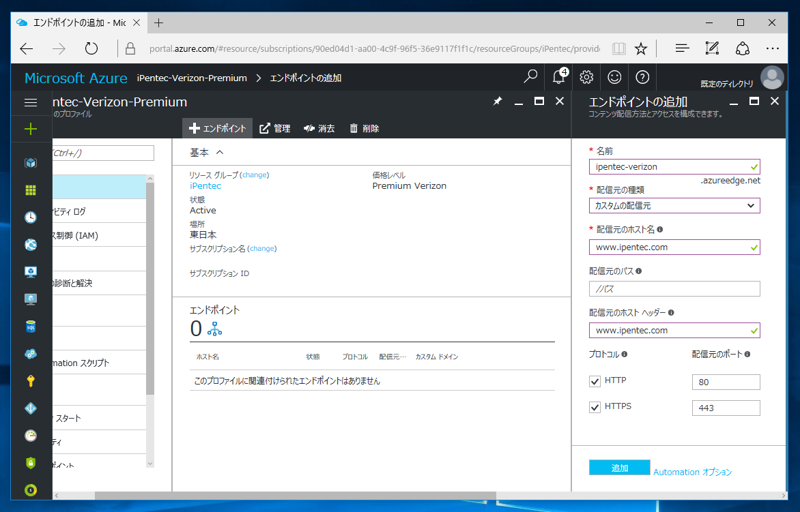800x512 pixels.
Task: Open the yellow key Subscriptions sidebar icon
Action: pos(31,381)
